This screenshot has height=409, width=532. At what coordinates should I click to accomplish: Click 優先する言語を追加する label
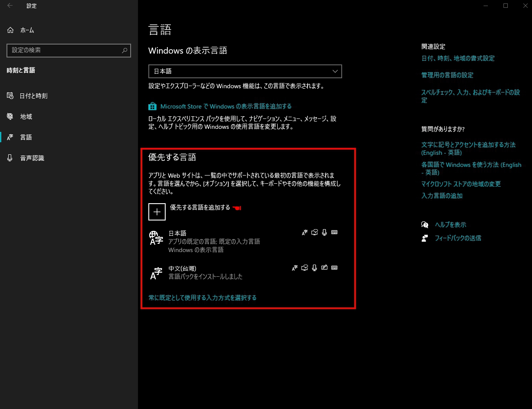pos(200,208)
